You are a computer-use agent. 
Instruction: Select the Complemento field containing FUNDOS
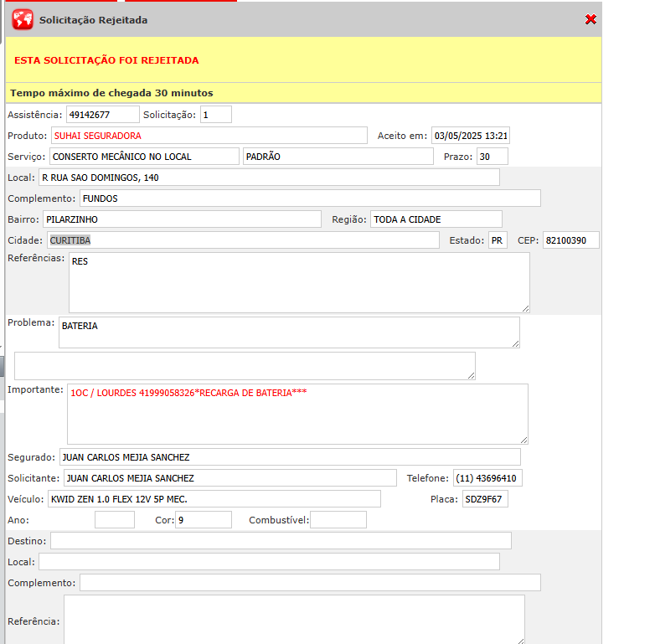tap(310, 198)
